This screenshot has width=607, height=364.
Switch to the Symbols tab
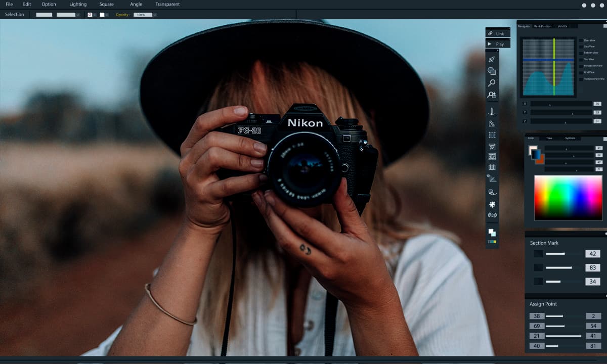tap(570, 138)
